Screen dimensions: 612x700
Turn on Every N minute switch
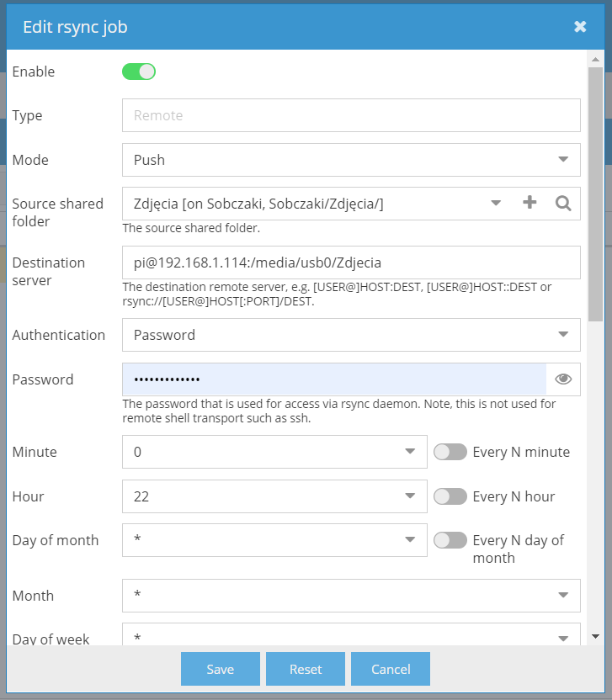[450, 452]
